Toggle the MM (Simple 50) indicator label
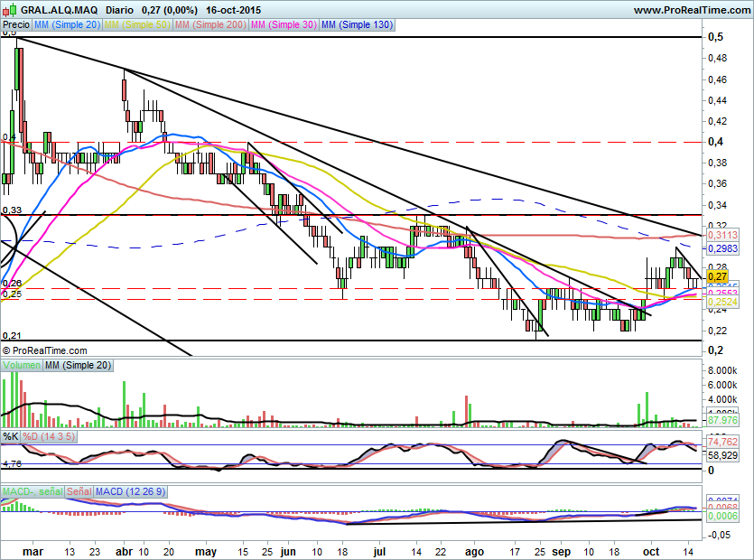 [136, 25]
